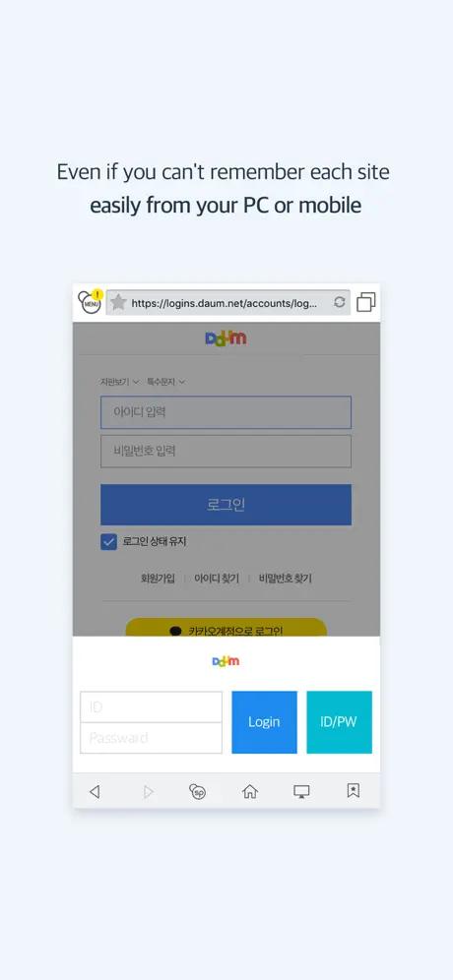Open the 아이디 찾기 link
This screenshot has height=980, width=453.
pyautogui.click(x=217, y=579)
